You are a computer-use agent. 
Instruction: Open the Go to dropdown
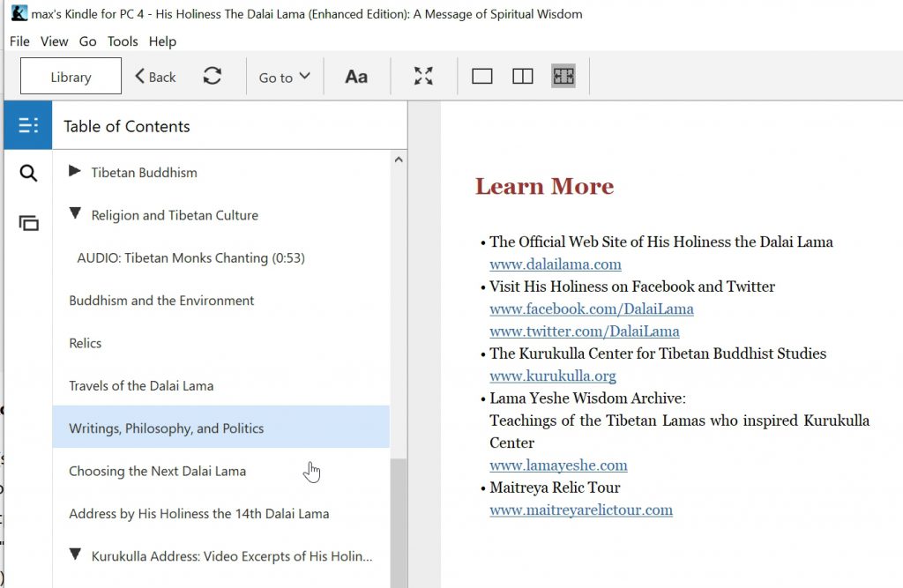284,78
